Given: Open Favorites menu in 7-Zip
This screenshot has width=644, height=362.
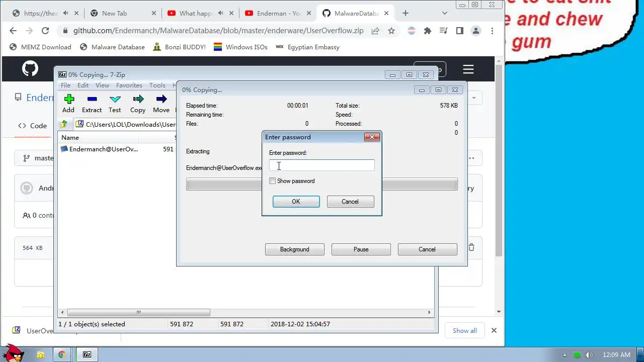Looking at the screenshot, I should coord(129,85).
